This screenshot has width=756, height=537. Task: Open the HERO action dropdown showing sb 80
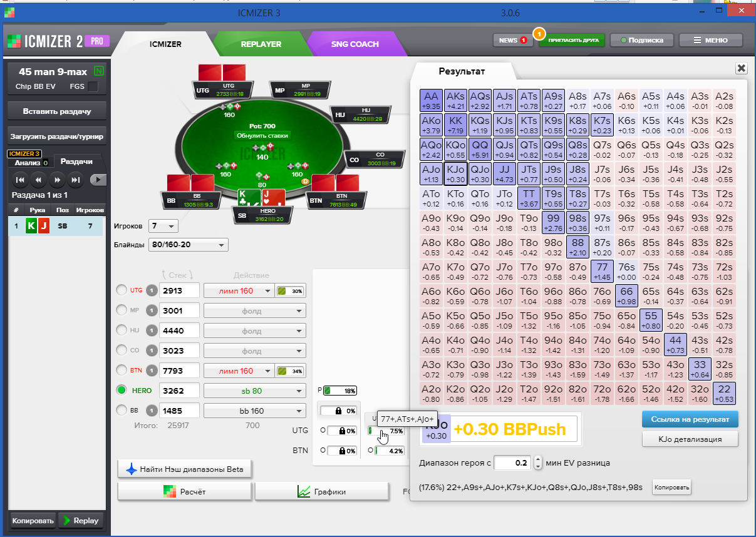[x=254, y=391]
